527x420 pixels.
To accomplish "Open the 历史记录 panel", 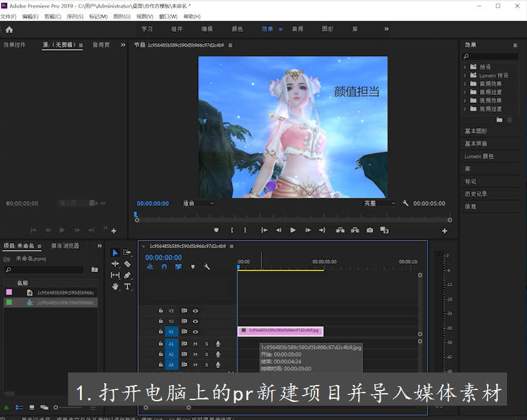I will point(476,194).
